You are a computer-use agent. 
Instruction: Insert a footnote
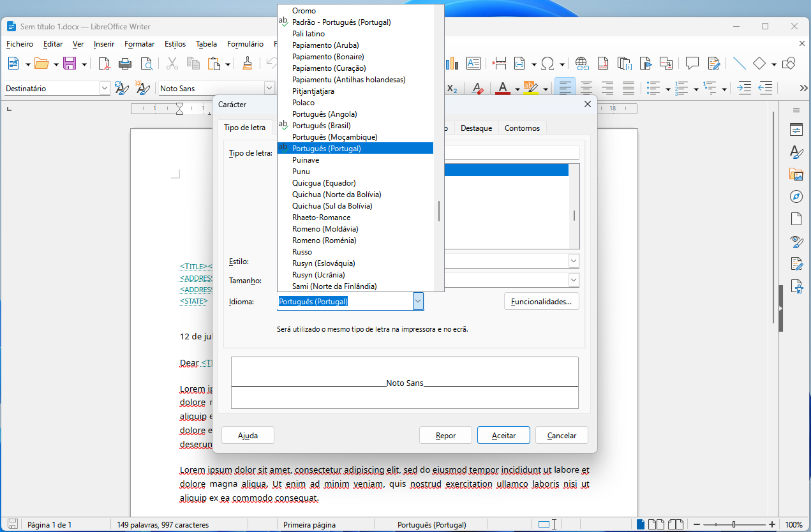(603, 63)
